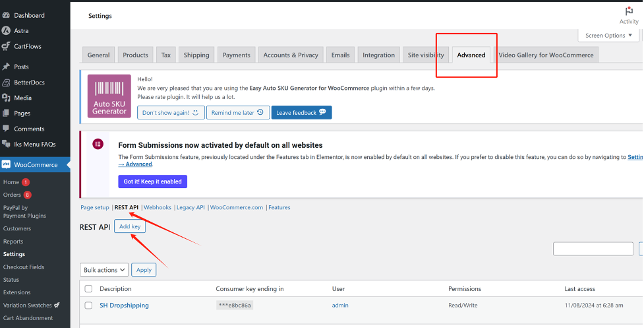Click the Astra logo icon in sidebar

(x=6, y=30)
